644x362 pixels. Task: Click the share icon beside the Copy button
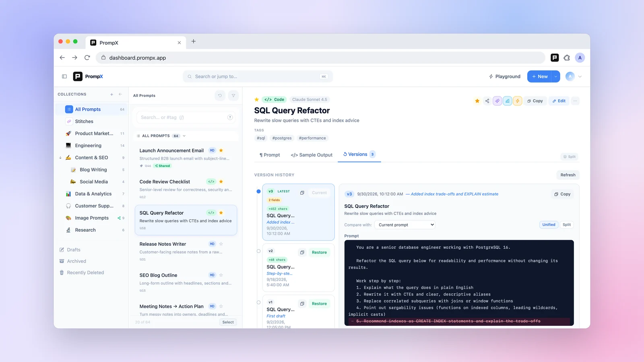(487, 101)
